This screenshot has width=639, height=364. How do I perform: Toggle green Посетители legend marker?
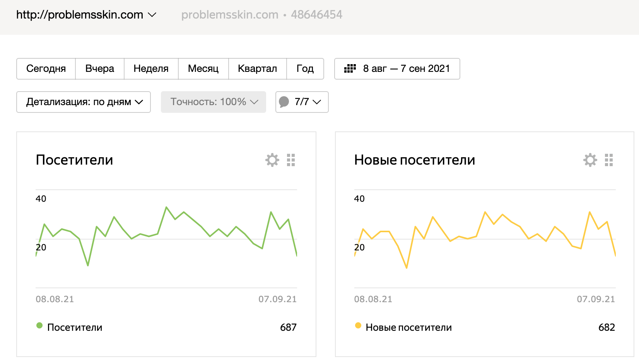coord(39,325)
